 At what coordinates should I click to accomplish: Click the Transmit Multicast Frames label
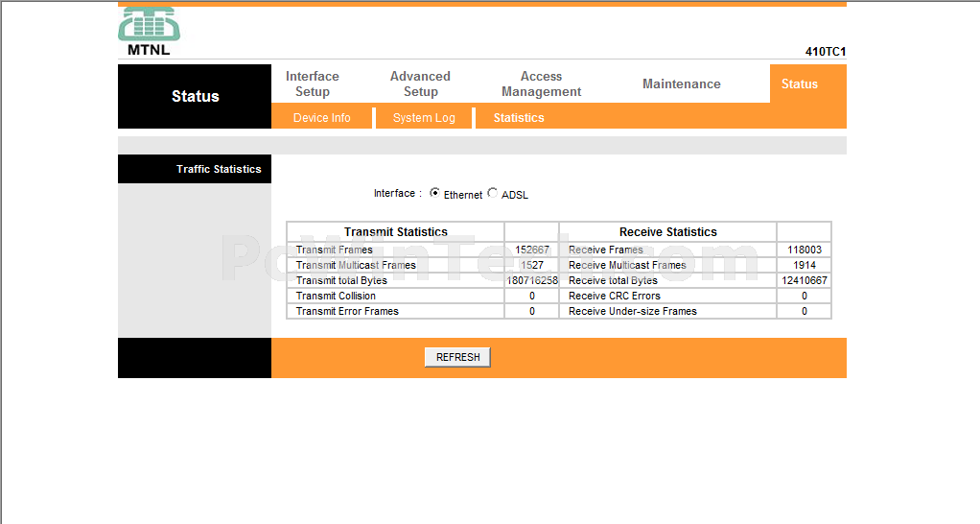click(357, 265)
